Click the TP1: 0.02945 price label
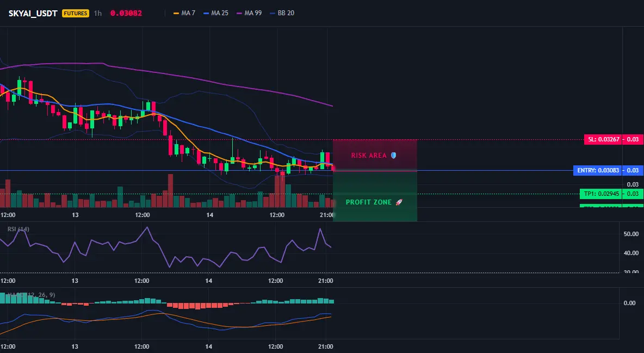The width and height of the screenshot is (644, 353). [x=600, y=194]
